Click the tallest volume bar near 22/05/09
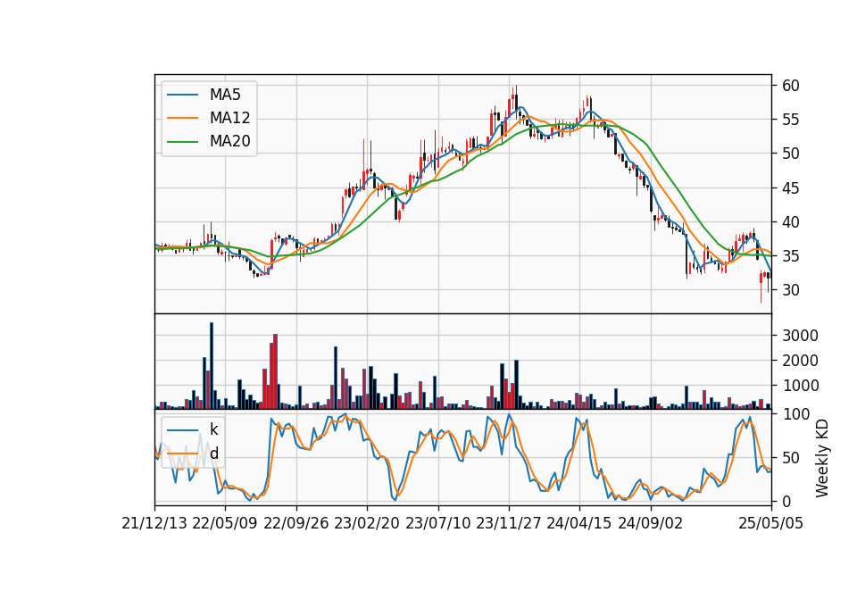Image resolution: width=857 pixels, height=616 pixels. click(x=212, y=366)
